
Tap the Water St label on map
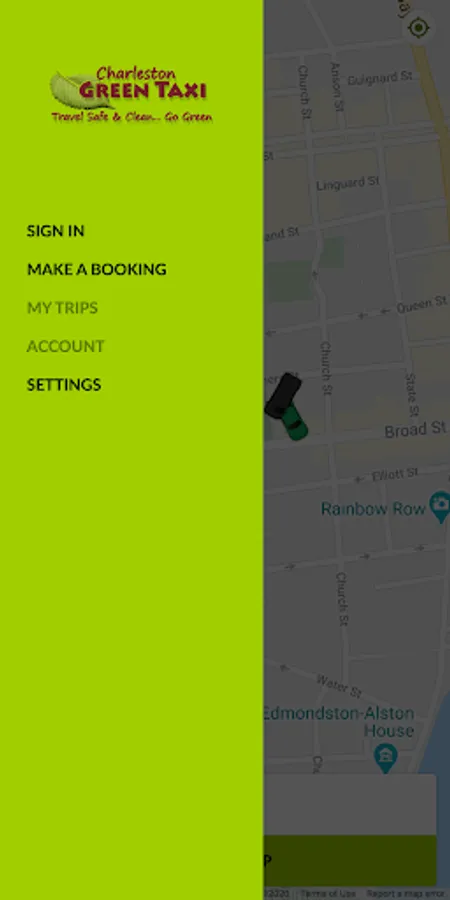click(339, 684)
